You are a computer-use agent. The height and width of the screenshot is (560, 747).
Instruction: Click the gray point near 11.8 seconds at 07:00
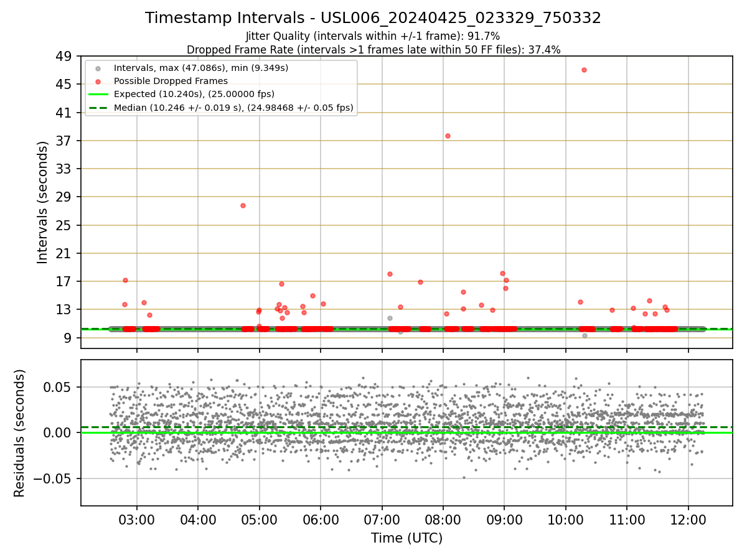[390, 318]
